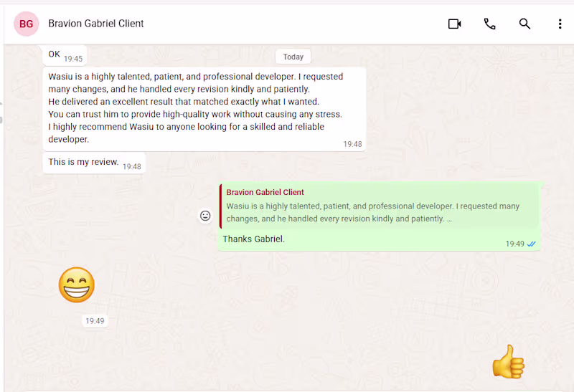Click the grinning face emoji message
This screenshot has width=574, height=392.
coord(77,285)
